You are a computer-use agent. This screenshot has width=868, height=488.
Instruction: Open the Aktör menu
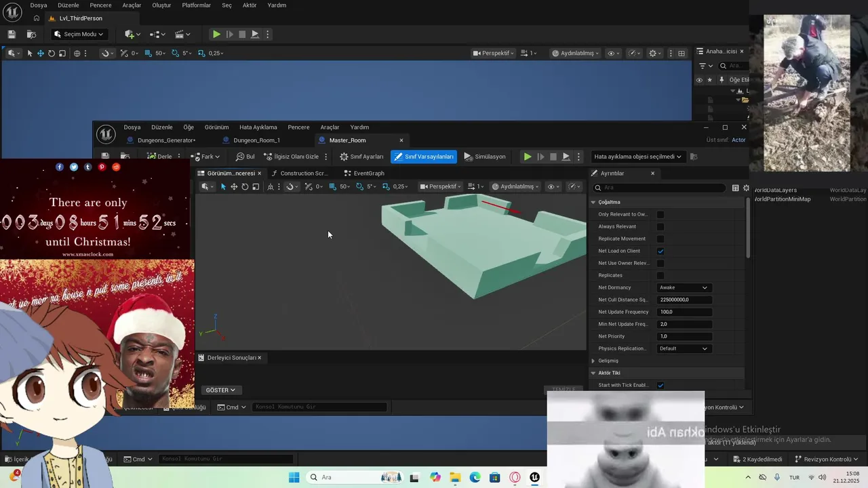(250, 5)
